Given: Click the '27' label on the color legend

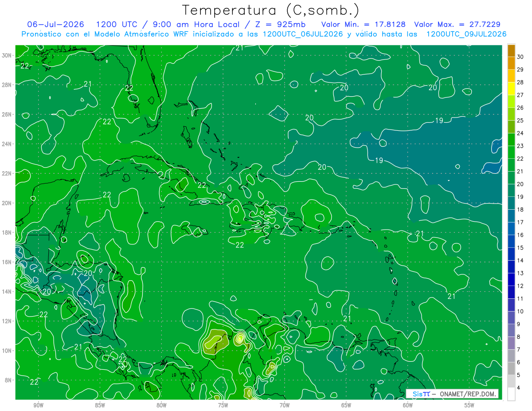Looking at the screenshot, I should pos(520,95).
